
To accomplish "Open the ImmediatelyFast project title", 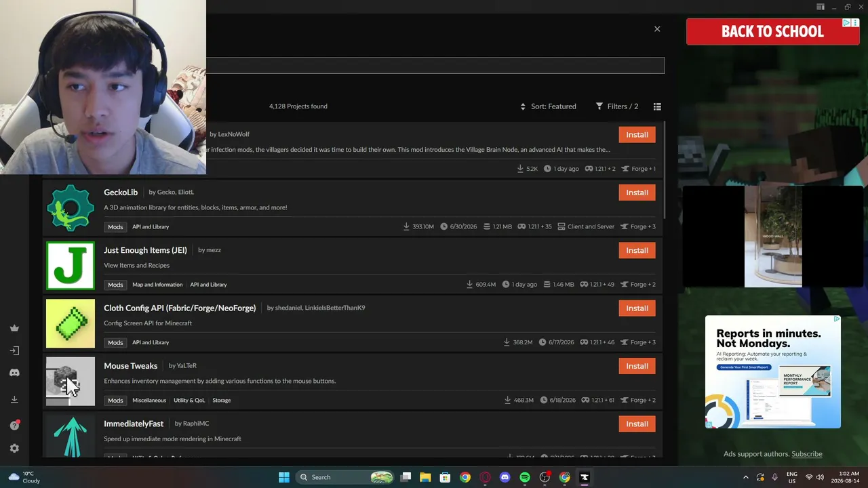I will (134, 424).
